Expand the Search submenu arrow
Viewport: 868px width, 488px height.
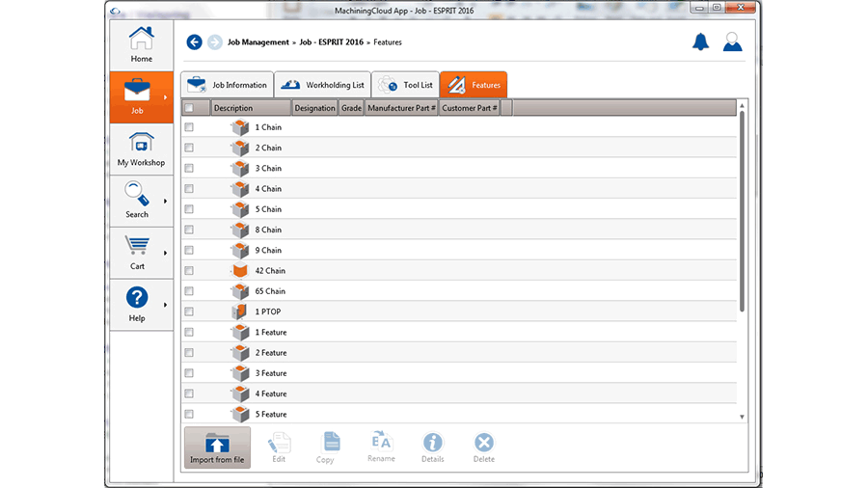[165, 201]
